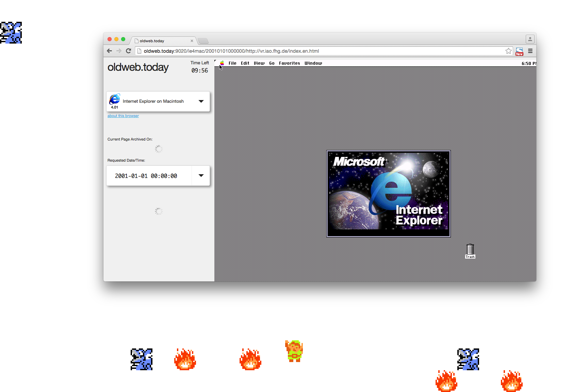
Task: Open a new tab button
Action: [x=203, y=41]
